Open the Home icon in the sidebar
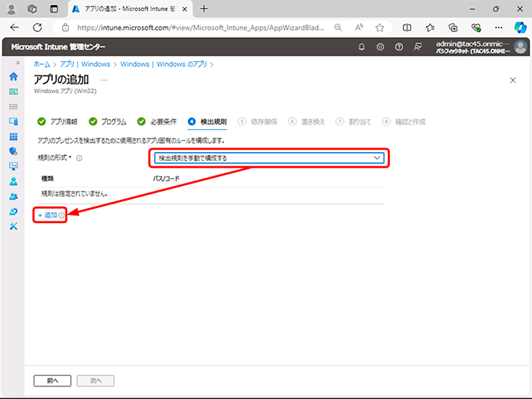The image size is (532, 399). 13,77
